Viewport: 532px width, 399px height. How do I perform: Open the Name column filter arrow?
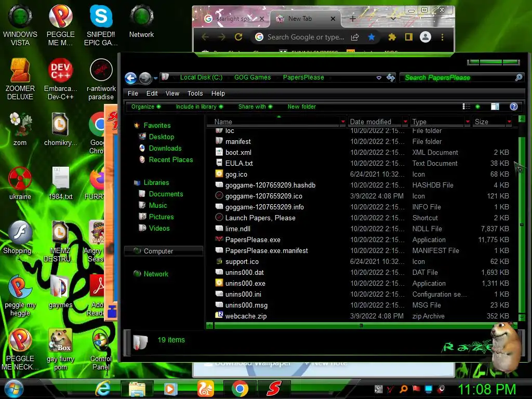tap(343, 122)
